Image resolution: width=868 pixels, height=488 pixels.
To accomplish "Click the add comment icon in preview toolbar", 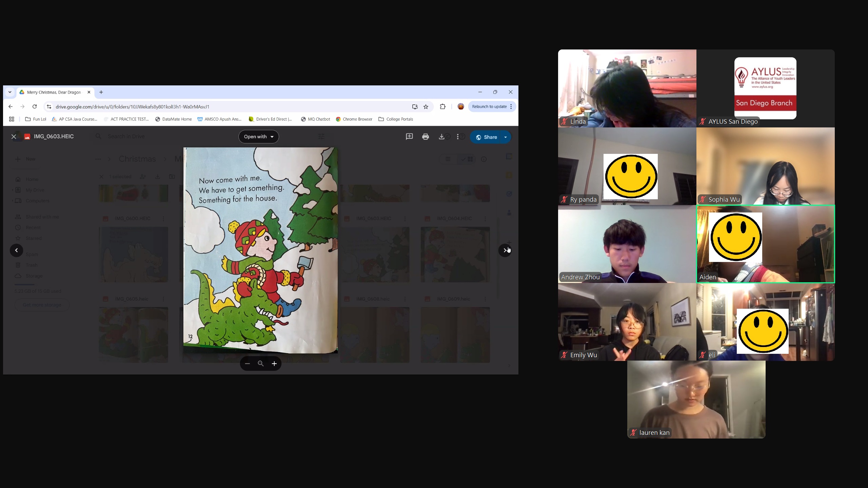I will pos(409,137).
